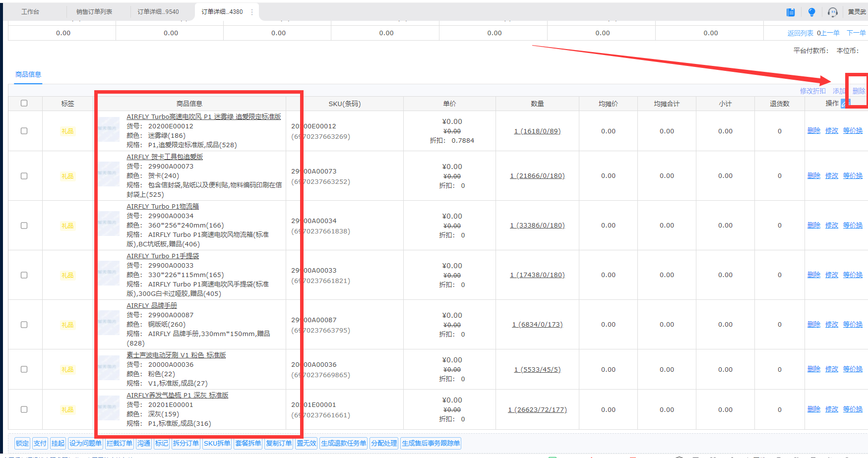Click 添加 above the product table
This screenshot has height=458, width=868.
[839, 91]
